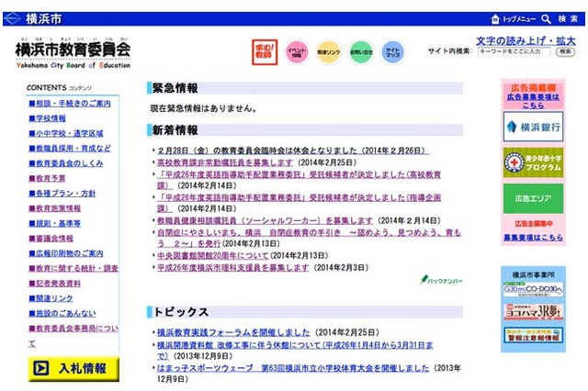Open 教育委員会事務局について menu item
This screenshot has width=588, height=391.
pyautogui.click(x=73, y=329)
